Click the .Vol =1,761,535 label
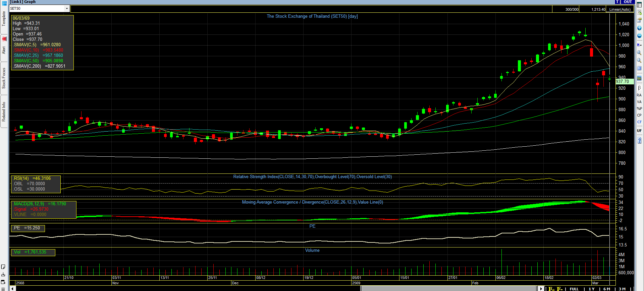This screenshot has width=644, height=291. [x=30, y=252]
